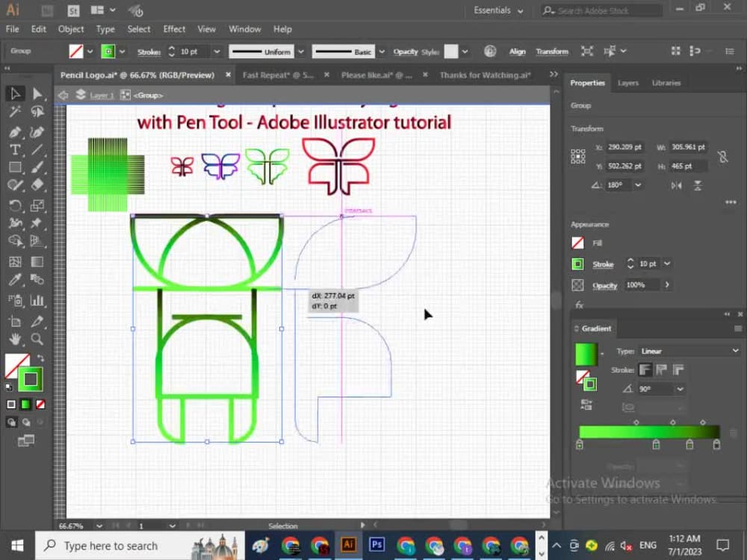Open the Effect menu
This screenshot has height=560, width=747.
174,29
